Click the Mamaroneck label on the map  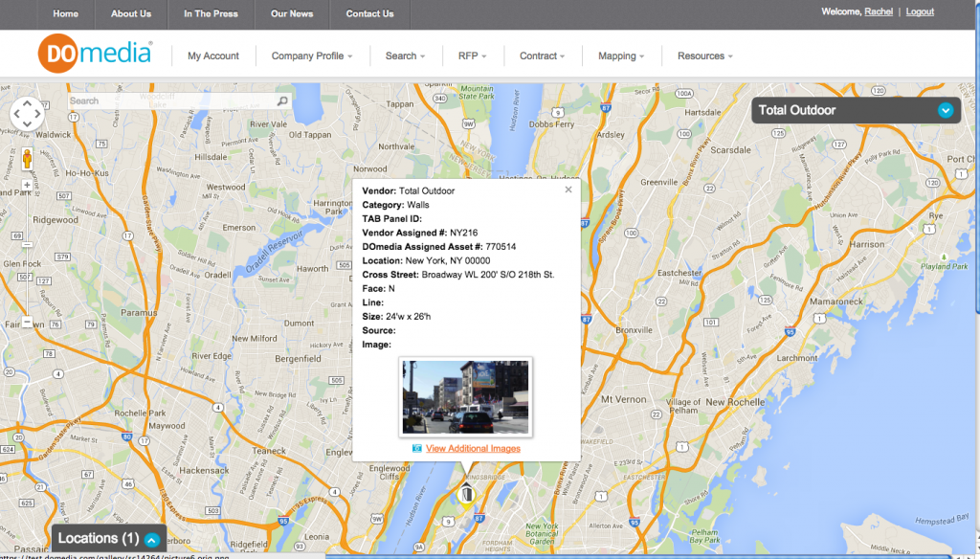coord(836,302)
